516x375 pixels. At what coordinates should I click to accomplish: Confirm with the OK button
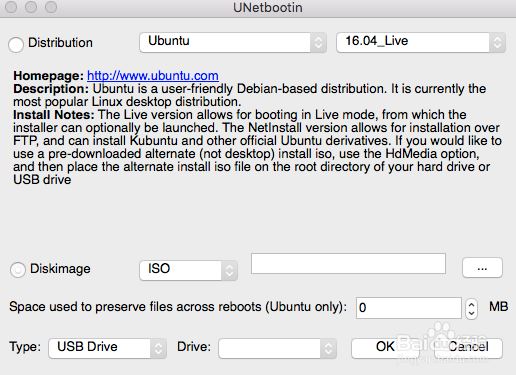coord(385,348)
